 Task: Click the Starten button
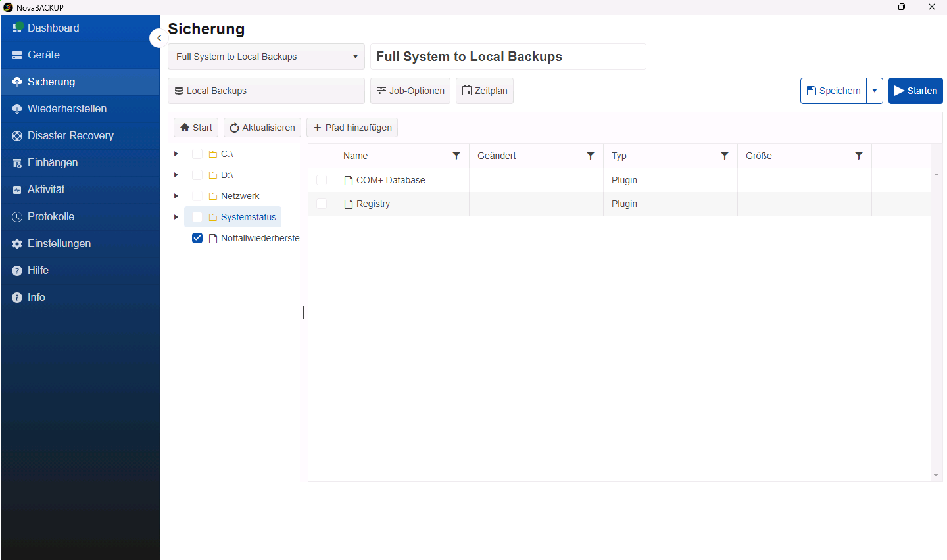coord(915,91)
